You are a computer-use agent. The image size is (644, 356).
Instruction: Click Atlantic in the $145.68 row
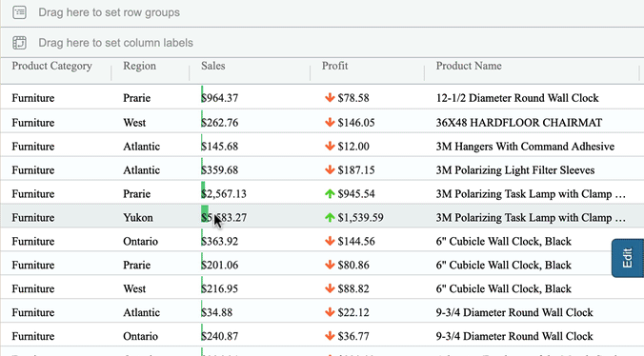coord(141,147)
